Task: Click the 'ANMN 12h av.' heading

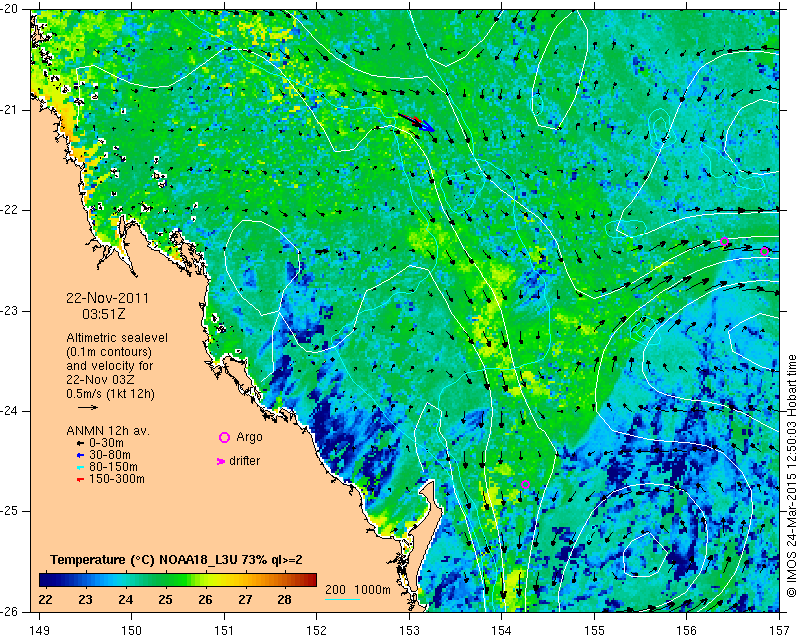Action: tap(108, 431)
